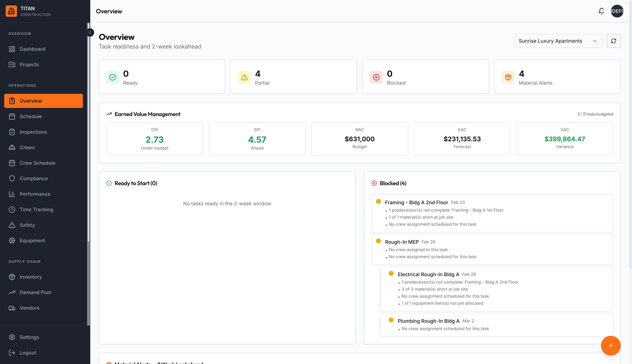Viewport: 632px width, 364px height.
Task: Click the Crews hard hat icon
Action: pyautogui.click(x=12, y=147)
